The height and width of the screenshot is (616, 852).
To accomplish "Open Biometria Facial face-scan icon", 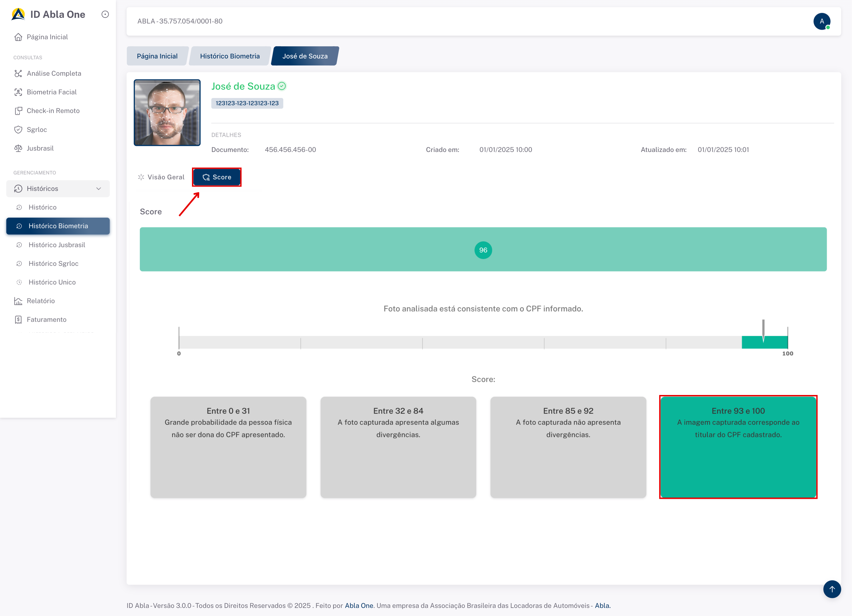I will (x=18, y=92).
